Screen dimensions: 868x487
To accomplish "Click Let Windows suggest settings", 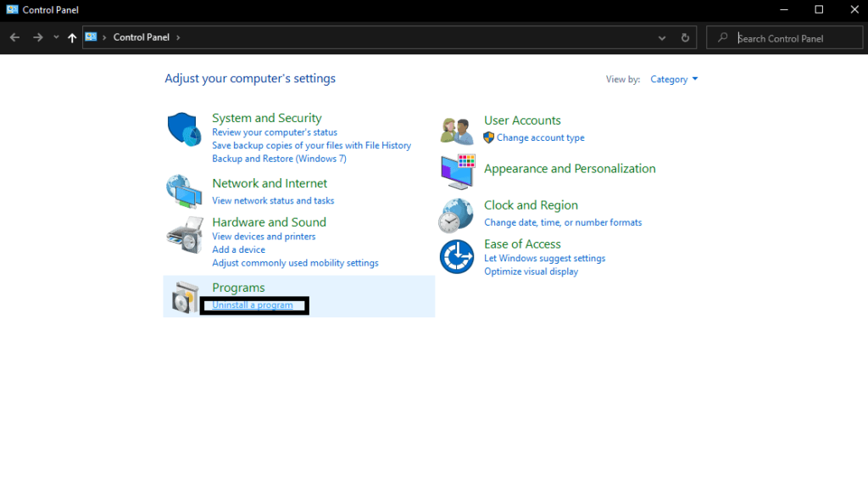I will [544, 258].
